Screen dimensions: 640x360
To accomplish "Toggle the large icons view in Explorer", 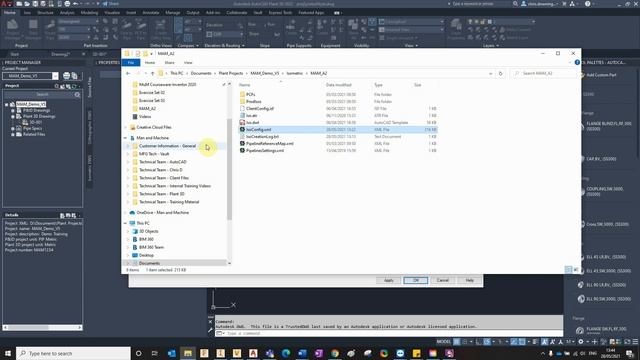I will pos(576,270).
